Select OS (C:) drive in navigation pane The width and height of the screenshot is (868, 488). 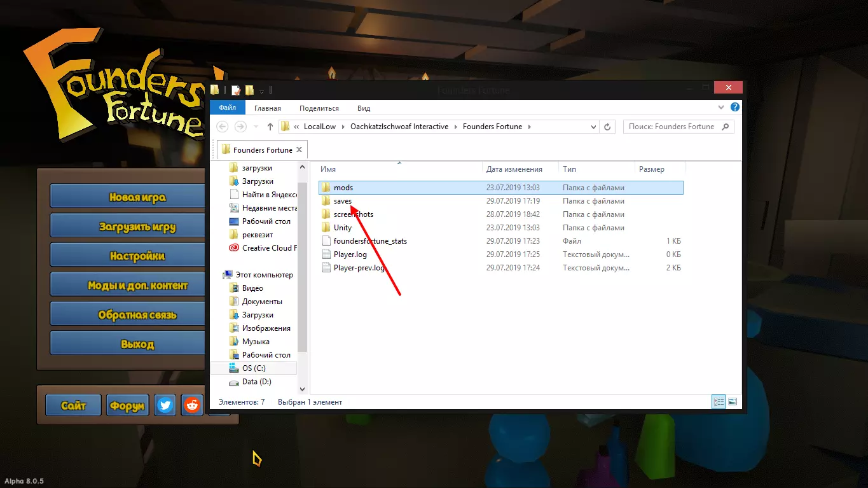[254, 368]
